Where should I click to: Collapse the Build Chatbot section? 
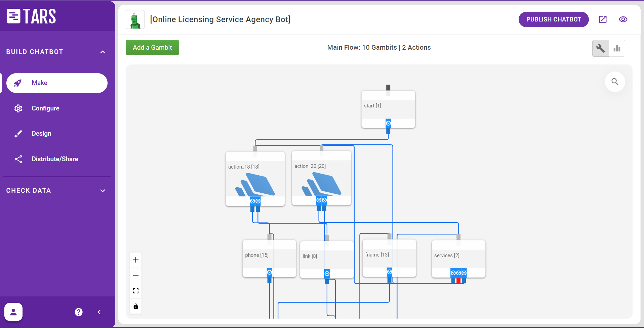tap(103, 52)
